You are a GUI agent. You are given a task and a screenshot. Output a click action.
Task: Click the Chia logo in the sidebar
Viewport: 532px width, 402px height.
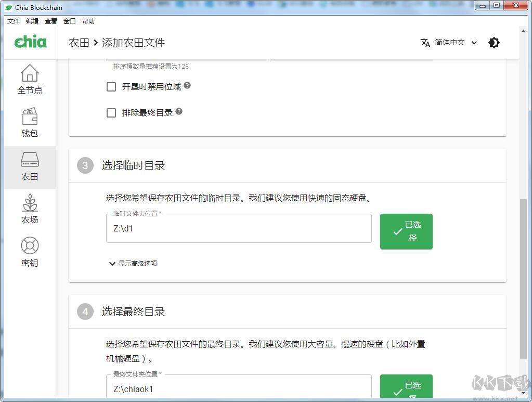tap(30, 42)
